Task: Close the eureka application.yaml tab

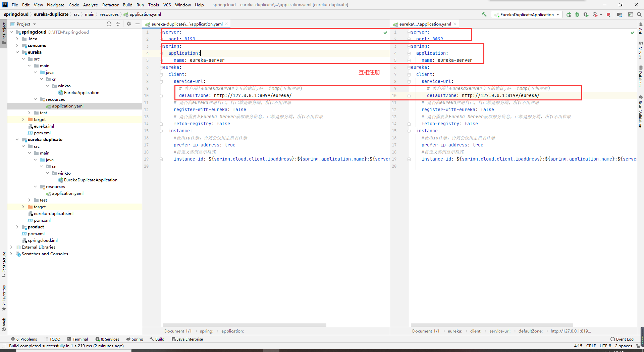Action: tap(455, 24)
